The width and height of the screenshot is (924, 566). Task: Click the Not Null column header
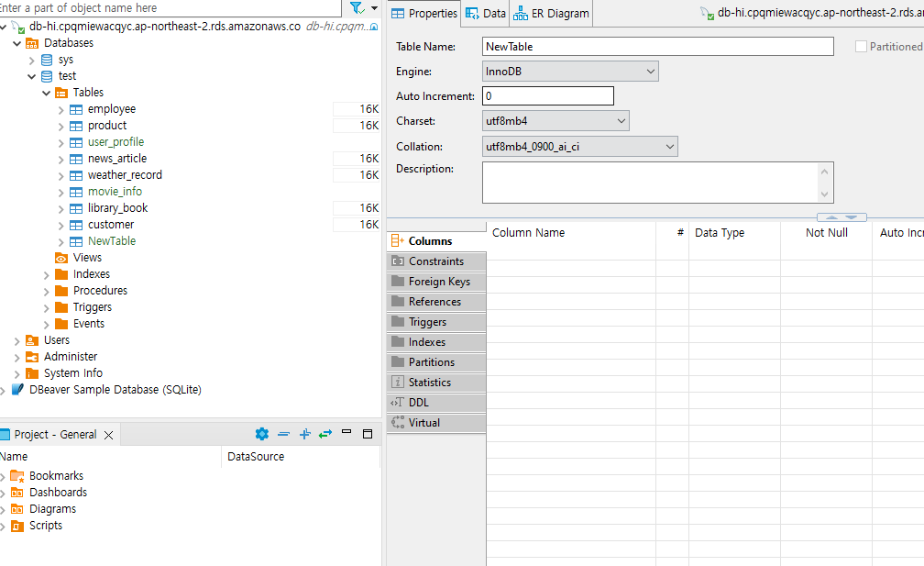click(826, 233)
